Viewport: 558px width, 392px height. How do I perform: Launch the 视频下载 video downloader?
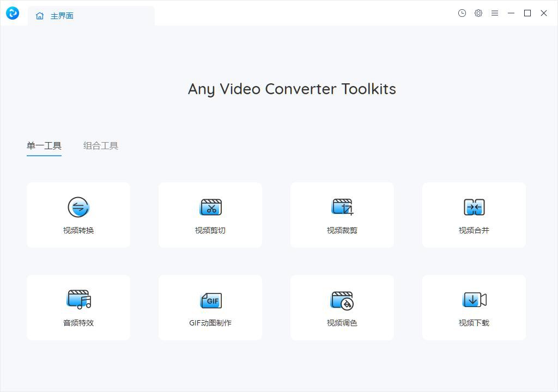pyautogui.click(x=474, y=307)
